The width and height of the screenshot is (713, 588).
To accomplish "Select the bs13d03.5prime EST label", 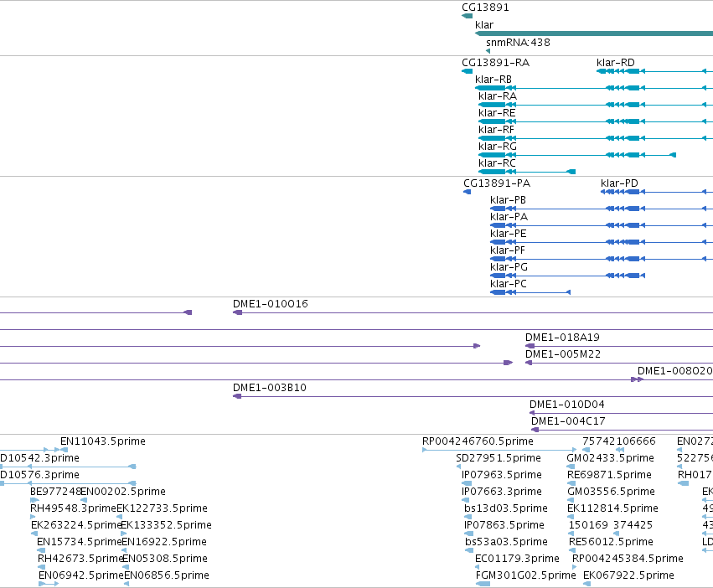I will [506, 508].
